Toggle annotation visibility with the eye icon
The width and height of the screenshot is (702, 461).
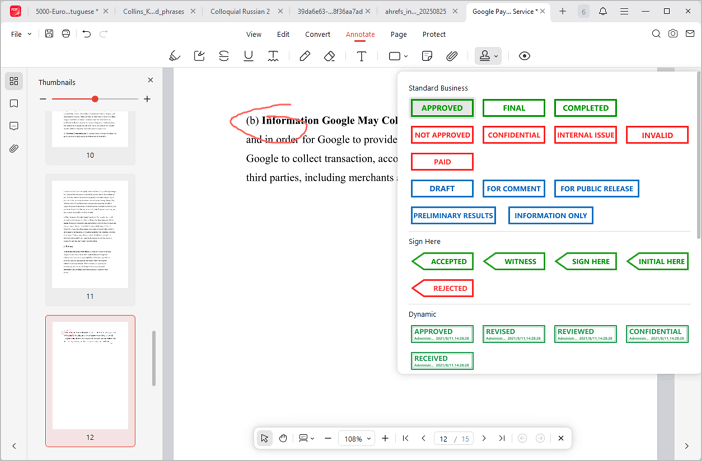(x=525, y=56)
